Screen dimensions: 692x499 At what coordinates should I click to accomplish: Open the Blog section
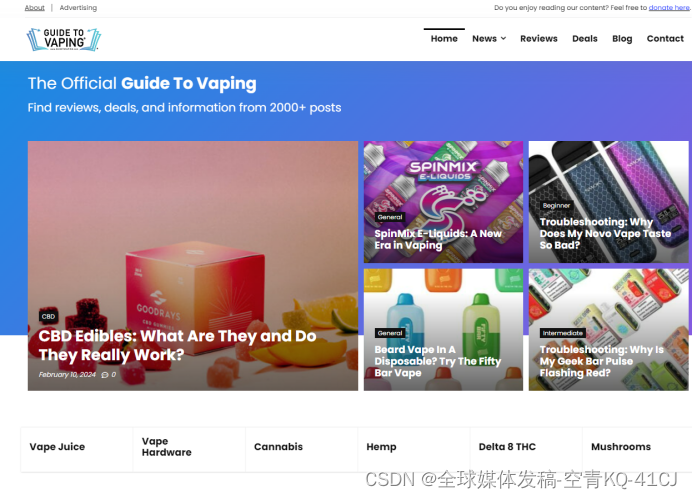[622, 38]
